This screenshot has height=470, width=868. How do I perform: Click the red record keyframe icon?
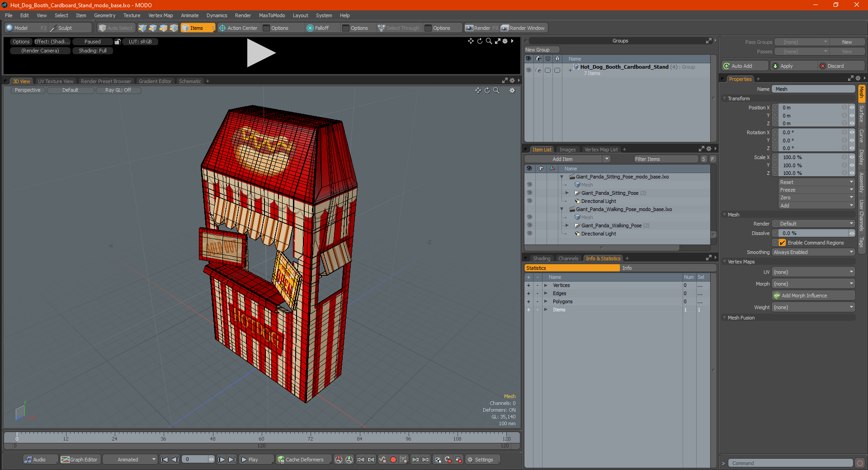[x=393, y=460]
